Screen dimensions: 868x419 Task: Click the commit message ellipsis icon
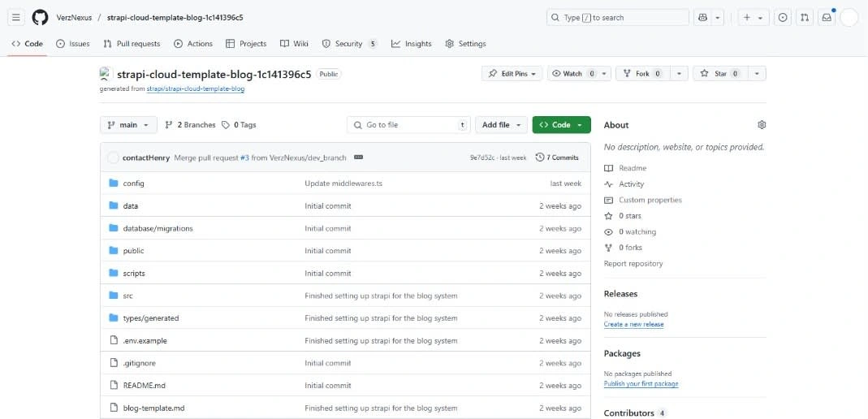pos(358,158)
